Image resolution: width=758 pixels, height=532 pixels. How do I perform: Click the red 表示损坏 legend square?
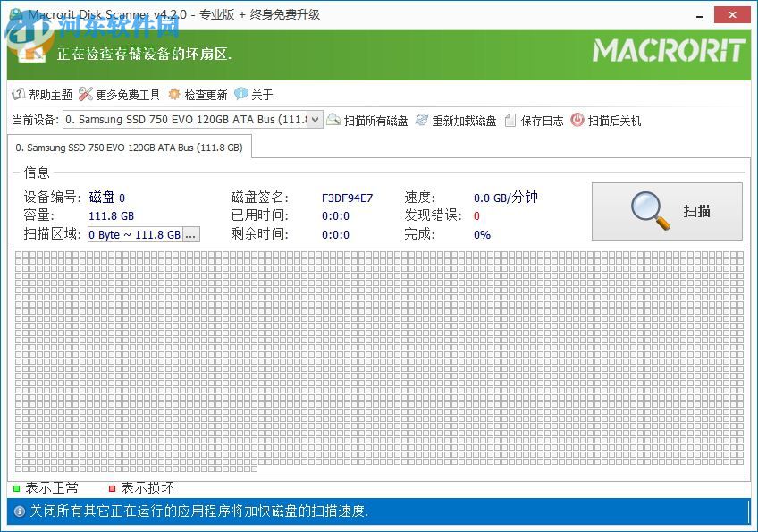pyautogui.click(x=114, y=488)
